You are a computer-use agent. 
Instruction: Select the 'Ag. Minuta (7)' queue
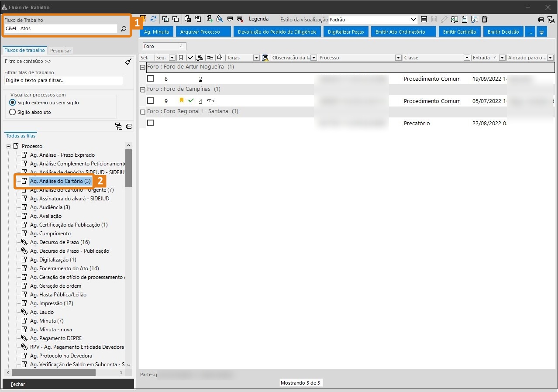pyautogui.click(x=47, y=321)
